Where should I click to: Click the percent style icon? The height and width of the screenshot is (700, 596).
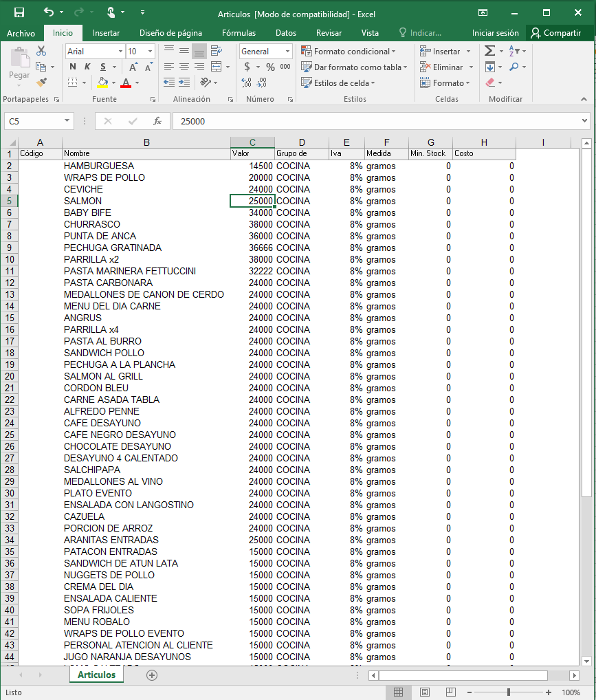[270, 67]
